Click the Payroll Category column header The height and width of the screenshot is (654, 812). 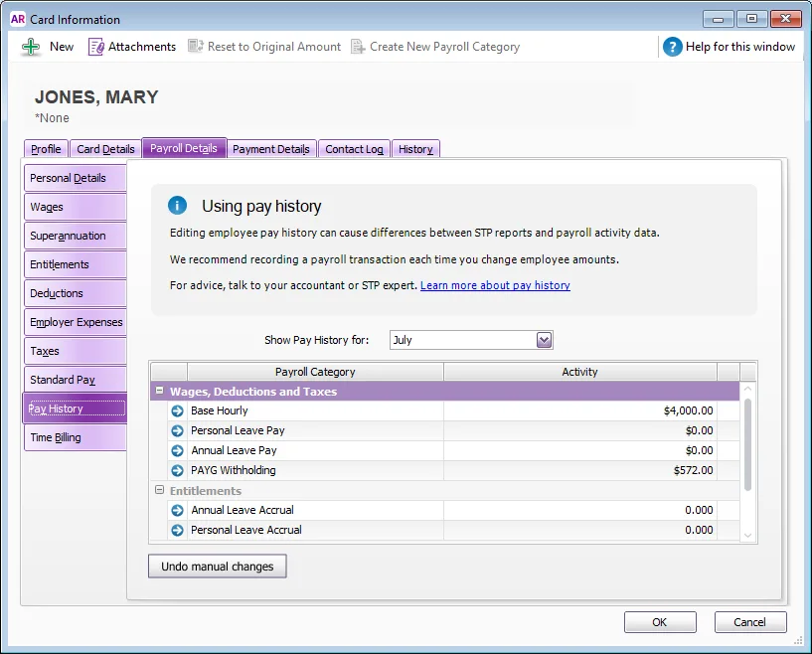pos(315,372)
